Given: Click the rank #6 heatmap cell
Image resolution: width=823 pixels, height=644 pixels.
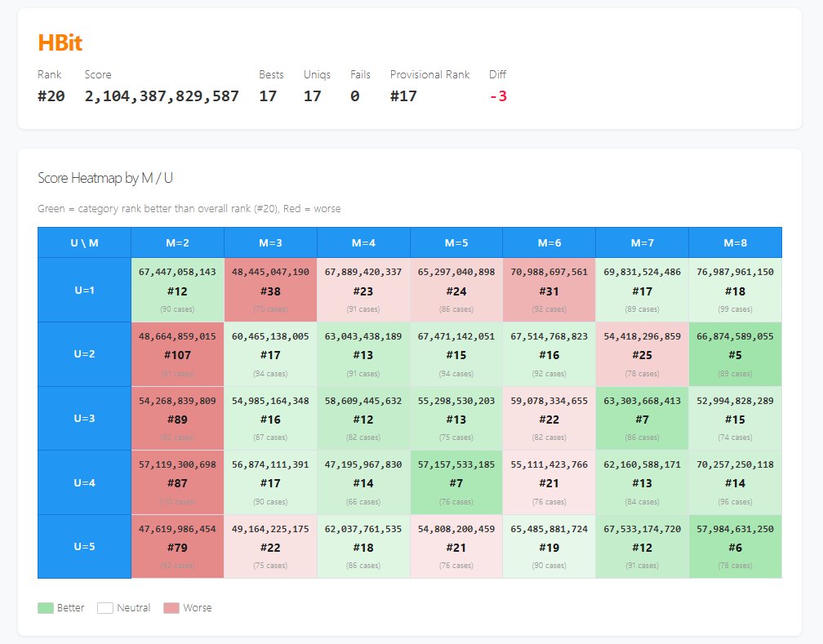Looking at the screenshot, I should pyautogui.click(x=735, y=546).
